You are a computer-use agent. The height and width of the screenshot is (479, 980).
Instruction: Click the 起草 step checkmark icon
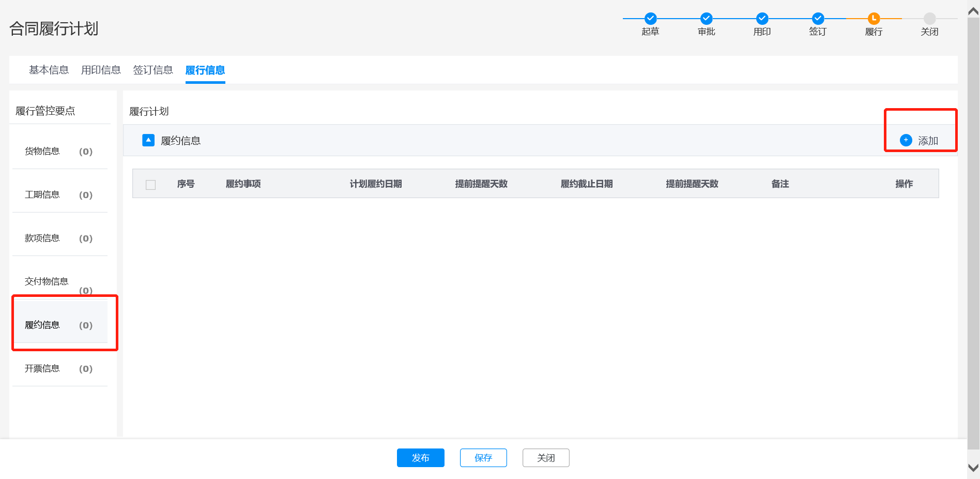pyautogui.click(x=650, y=19)
